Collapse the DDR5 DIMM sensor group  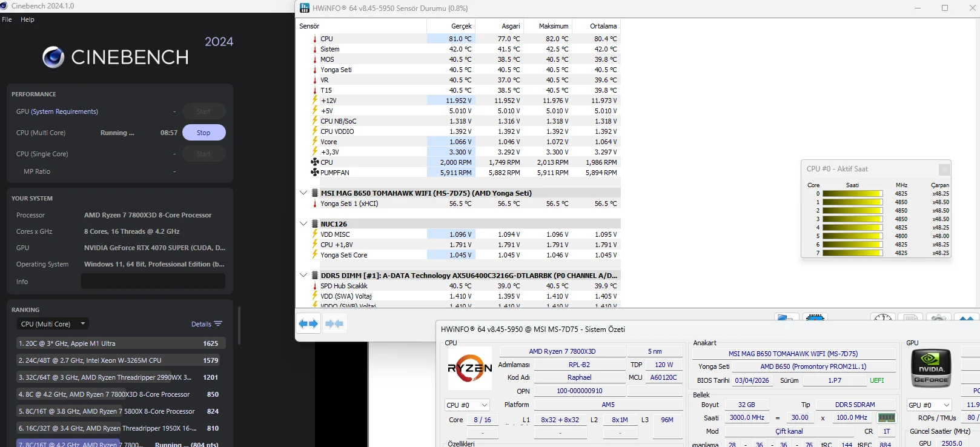(x=303, y=276)
